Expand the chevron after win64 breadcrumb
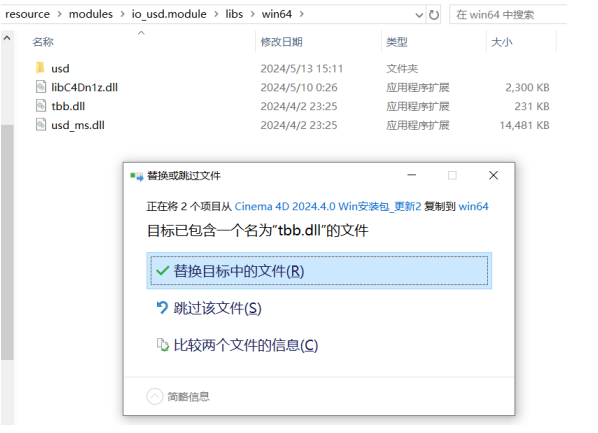The image size is (598, 433). (x=302, y=14)
